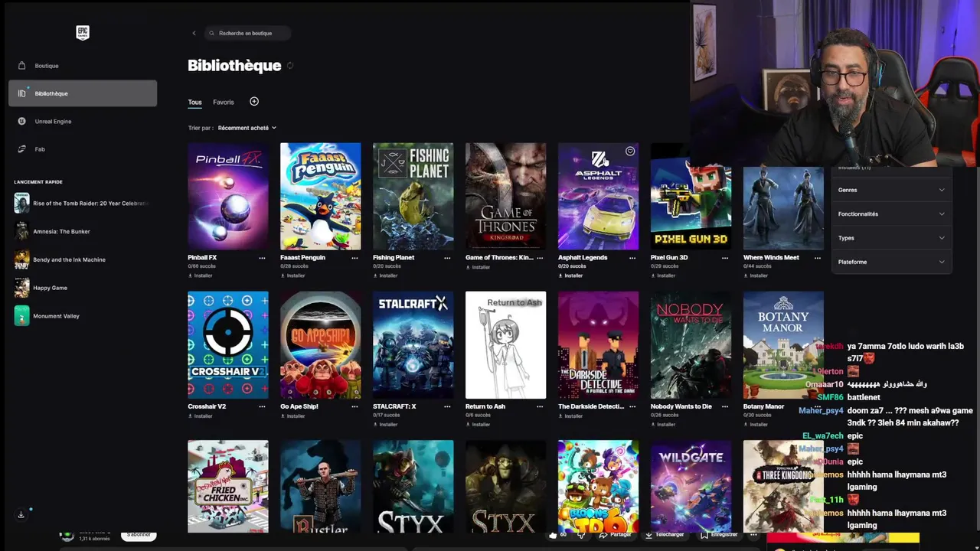
Task: Open the Bloons TD 6 cover art
Action: pyautogui.click(x=598, y=487)
